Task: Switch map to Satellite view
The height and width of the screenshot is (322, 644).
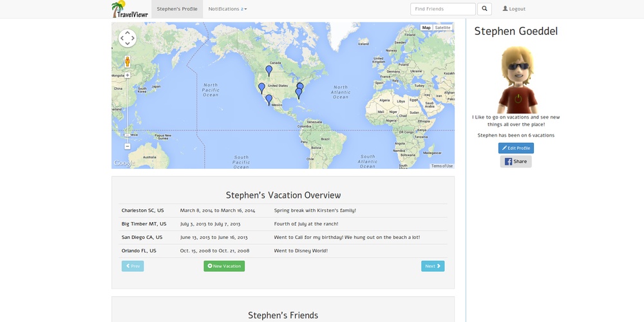Action: (x=443, y=28)
